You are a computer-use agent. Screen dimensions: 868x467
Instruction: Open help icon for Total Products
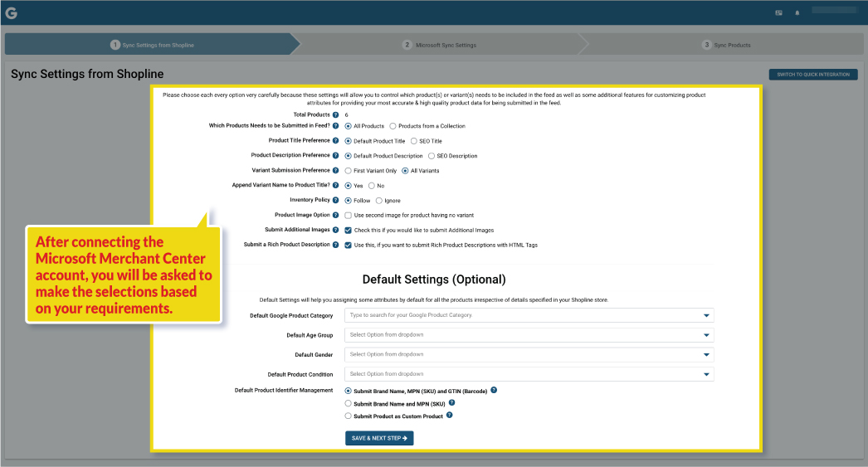coord(335,115)
